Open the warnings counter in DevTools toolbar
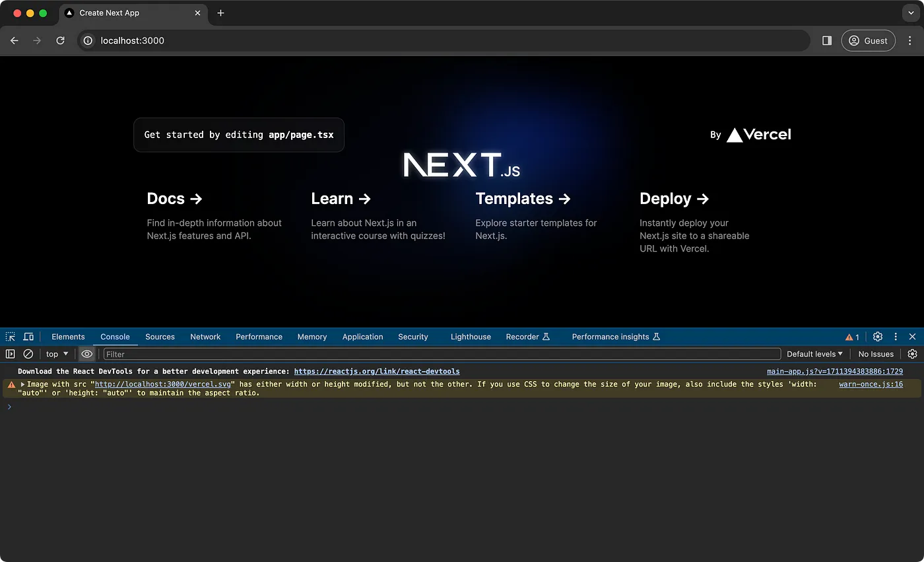The height and width of the screenshot is (562, 924). pyautogui.click(x=851, y=336)
